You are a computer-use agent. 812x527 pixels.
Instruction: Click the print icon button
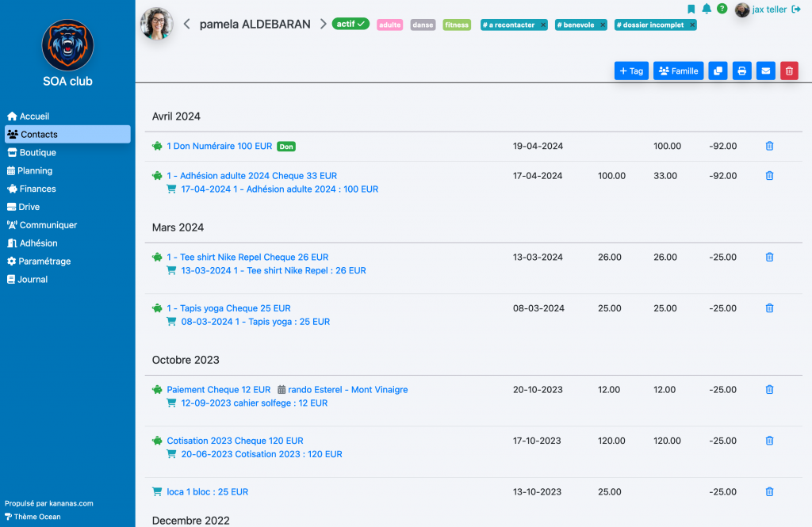click(741, 71)
